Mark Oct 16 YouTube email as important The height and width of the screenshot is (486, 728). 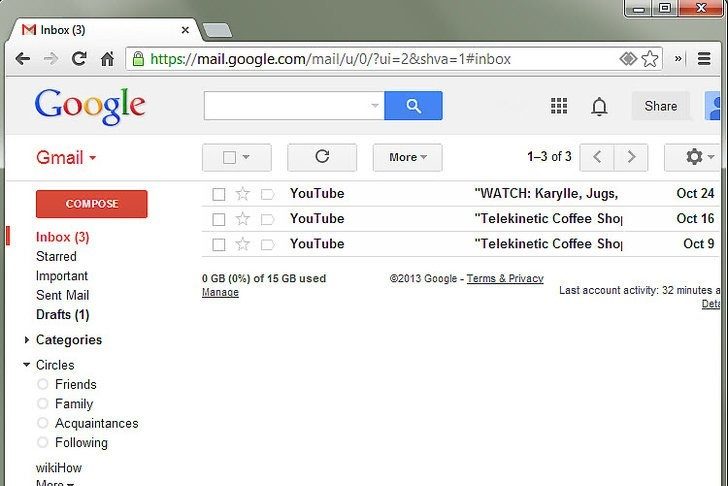point(267,219)
